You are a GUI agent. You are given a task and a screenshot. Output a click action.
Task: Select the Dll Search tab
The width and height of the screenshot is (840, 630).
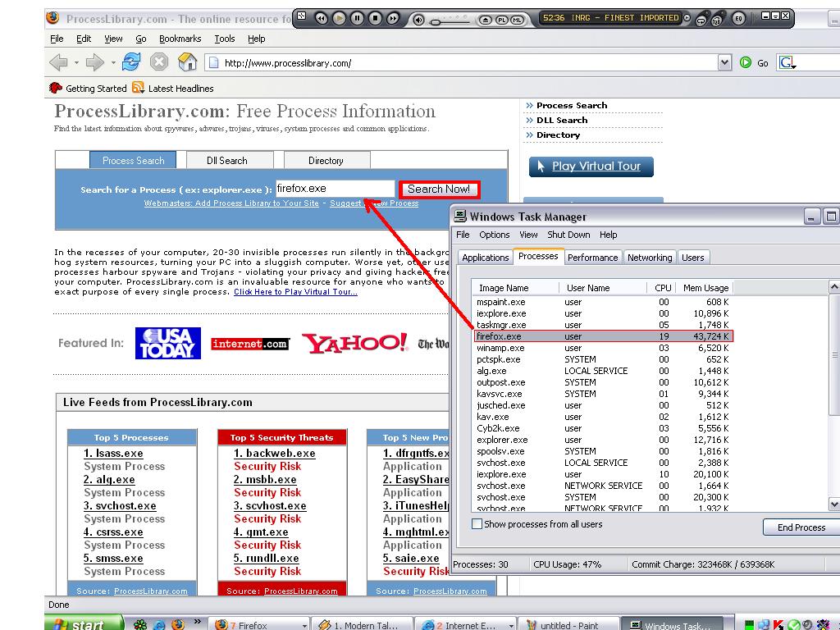click(x=226, y=161)
